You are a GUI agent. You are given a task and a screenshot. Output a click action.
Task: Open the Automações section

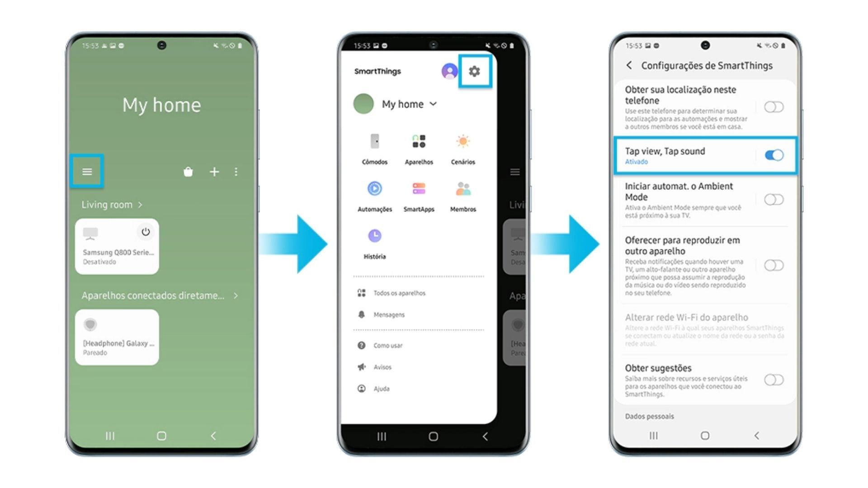374,194
